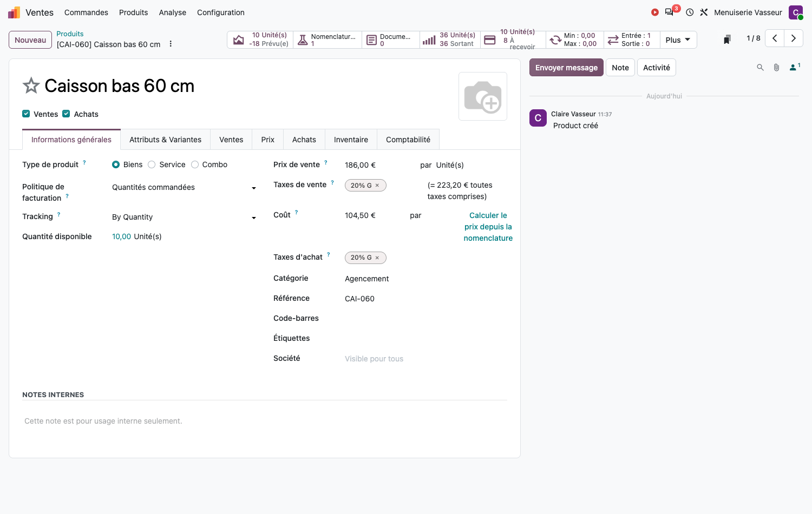Open Politique de facturation dropdown
812x514 pixels.
click(x=184, y=187)
